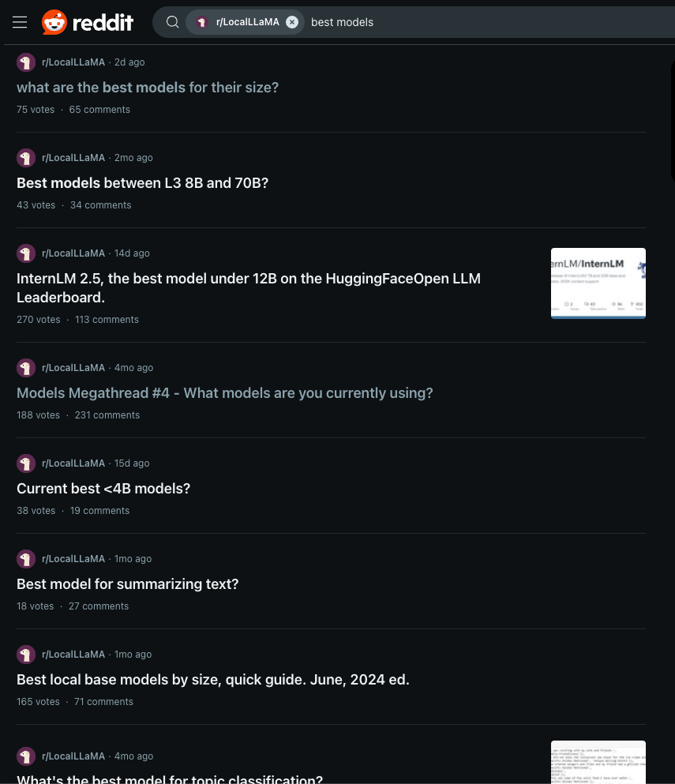Open the InternLM 2.5 leaderboard post
The height and width of the screenshot is (784, 675).
(249, 288)
